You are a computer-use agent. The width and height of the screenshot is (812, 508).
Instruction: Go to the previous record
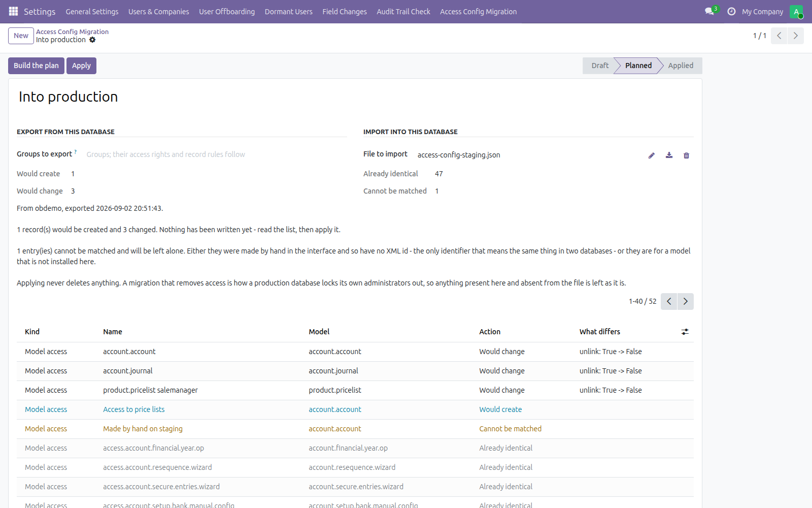779,36
